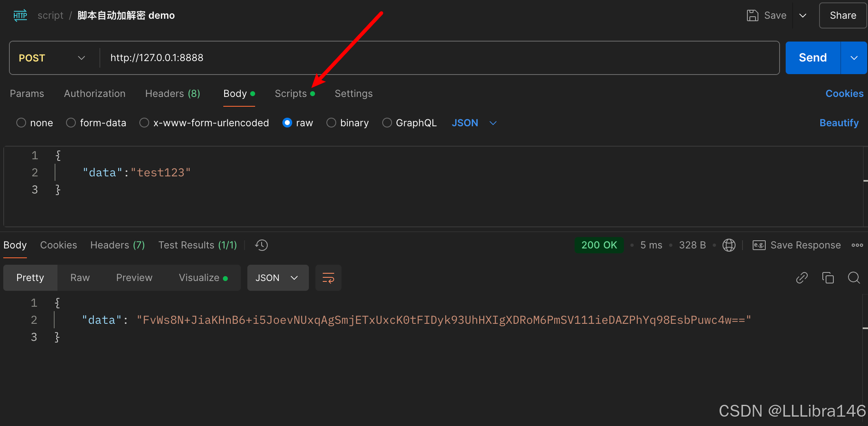This screenshot has height=426, width=868.
Task: Open the request Body tab
Action: [239, 94]
